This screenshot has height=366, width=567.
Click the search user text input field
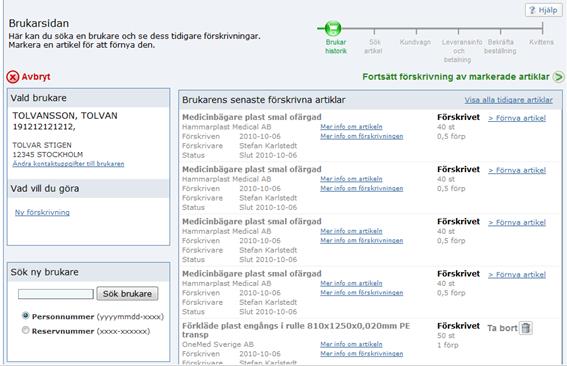coord(56,294)
